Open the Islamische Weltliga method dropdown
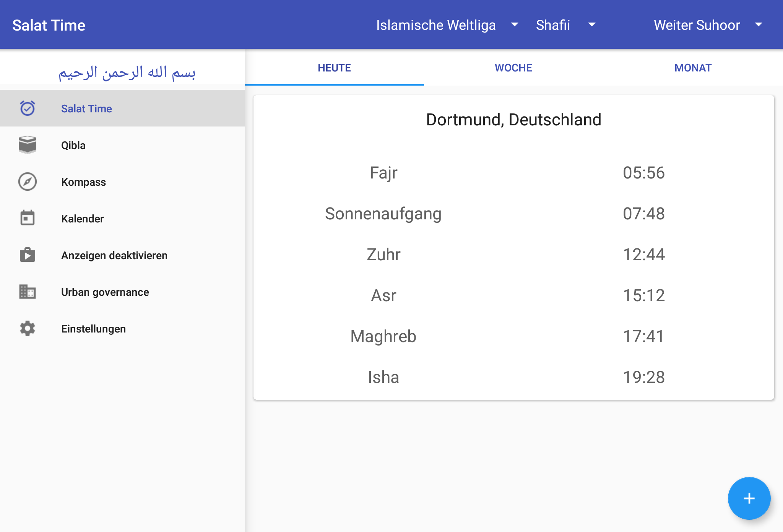Screen dimensions: 783x532 [447, 25]
